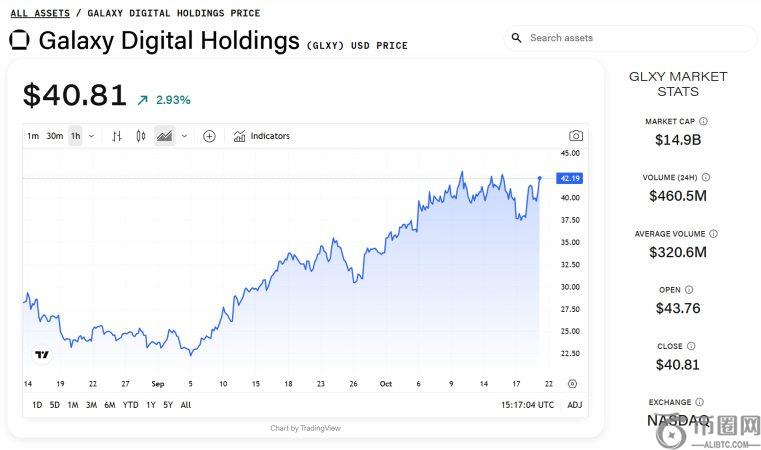The image size is (761, 450).
Task: Take a chart snapshot with camera icon
Action: 575,136
